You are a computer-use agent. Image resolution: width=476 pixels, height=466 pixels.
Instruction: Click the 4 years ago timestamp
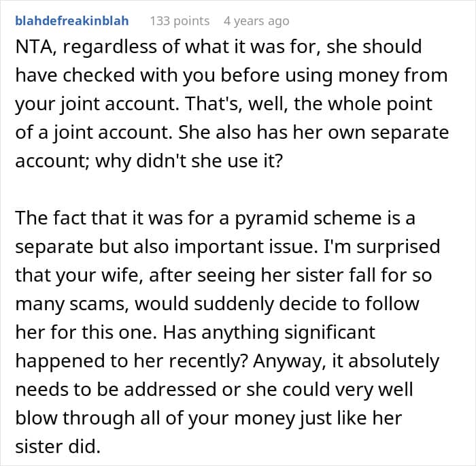(256, 21)
